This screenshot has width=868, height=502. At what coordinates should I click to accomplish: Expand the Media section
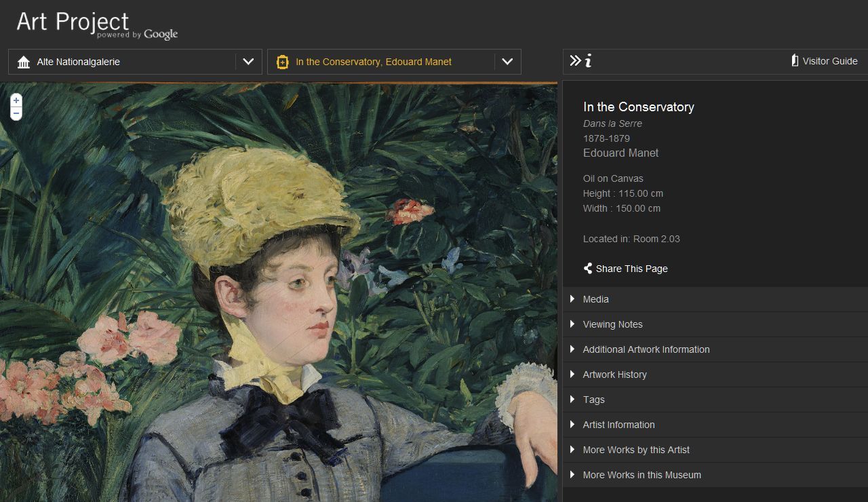pyautogui.click(x=596, y=299)
